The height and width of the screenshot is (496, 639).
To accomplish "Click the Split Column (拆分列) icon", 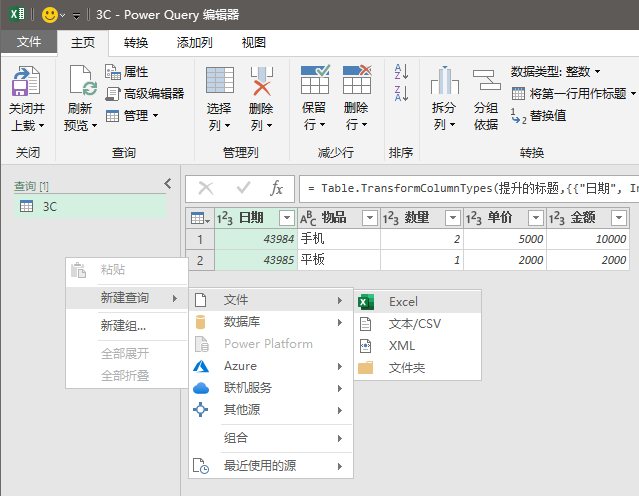I will (445, 80).
